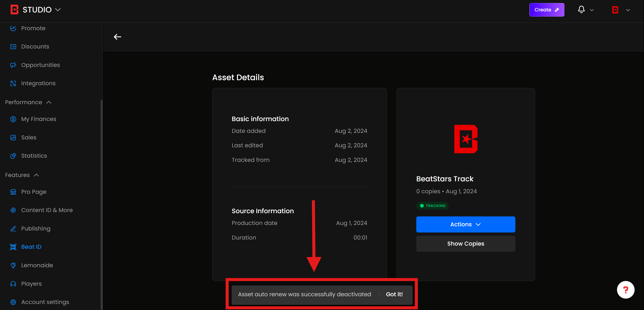Click the Account settings gear icon
This screenshot has height=310, width=644.
pos(13,302)
